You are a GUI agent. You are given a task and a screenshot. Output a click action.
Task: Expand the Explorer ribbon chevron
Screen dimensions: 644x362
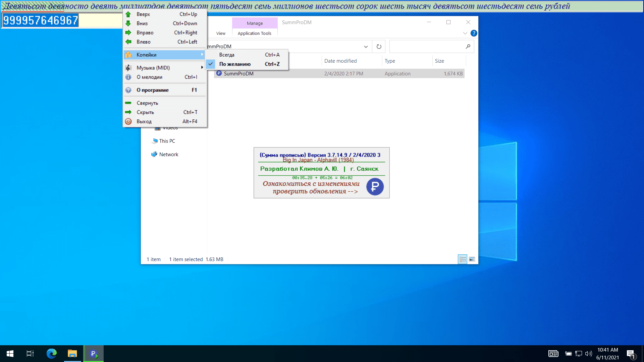point(465,33)
